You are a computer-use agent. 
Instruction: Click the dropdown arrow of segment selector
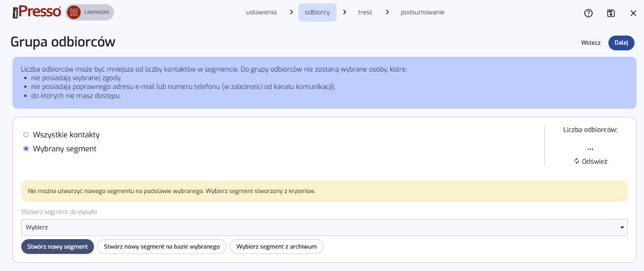(622, 228)
